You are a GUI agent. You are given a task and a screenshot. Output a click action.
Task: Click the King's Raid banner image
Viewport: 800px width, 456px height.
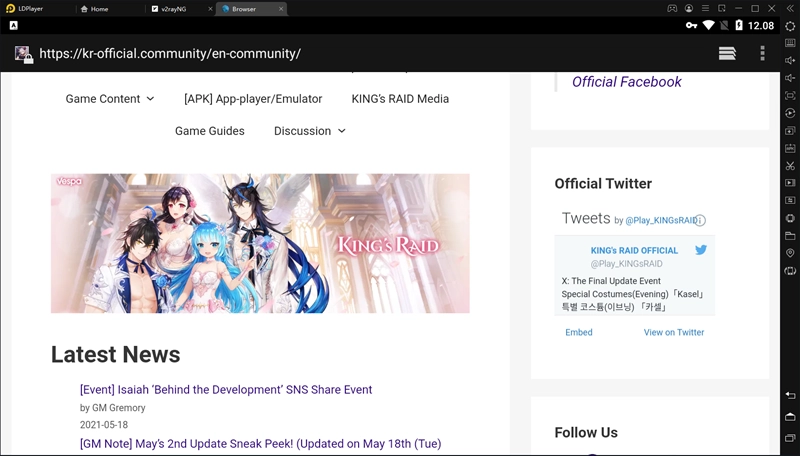[x=260, y=243]
